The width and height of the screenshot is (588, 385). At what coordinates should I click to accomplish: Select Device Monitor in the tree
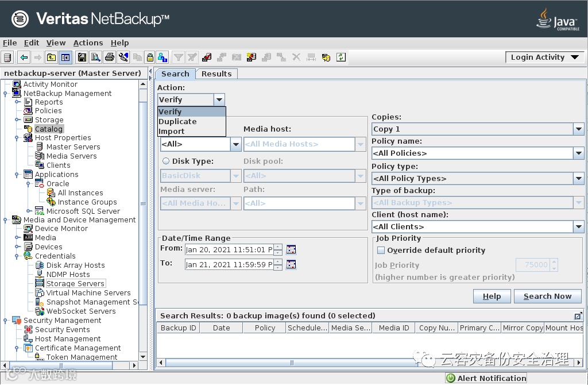point(61,229)
